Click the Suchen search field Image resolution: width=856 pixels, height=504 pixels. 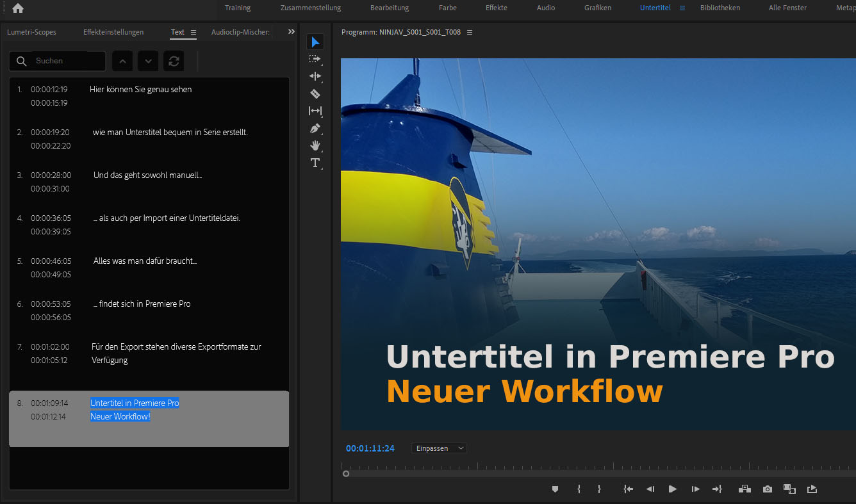pyautogui.click(x=58, y=61)
